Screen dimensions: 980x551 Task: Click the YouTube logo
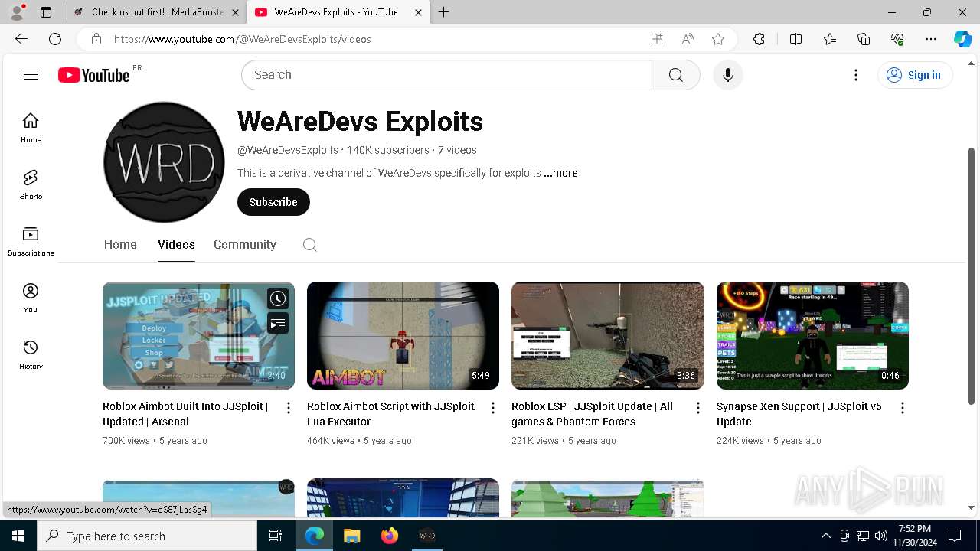point(94,75)
